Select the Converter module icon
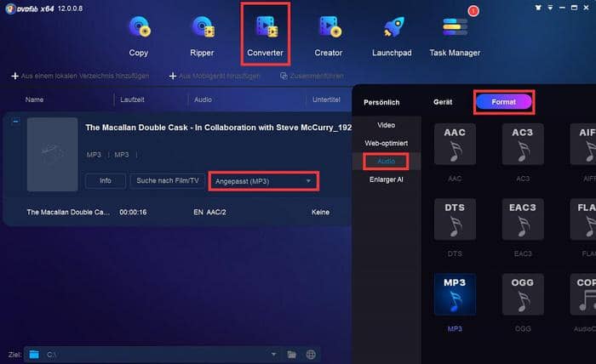 pos(266,27)
